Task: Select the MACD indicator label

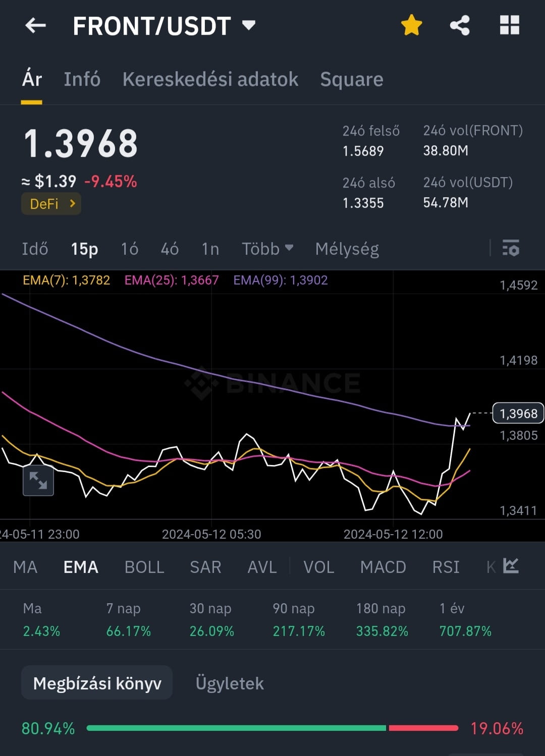Action: [383, 567]
